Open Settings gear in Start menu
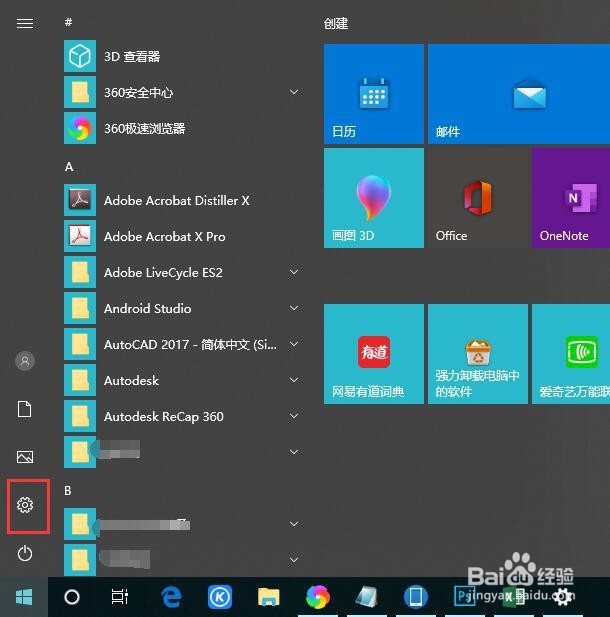The image size is (610, 617). point(25,505)
